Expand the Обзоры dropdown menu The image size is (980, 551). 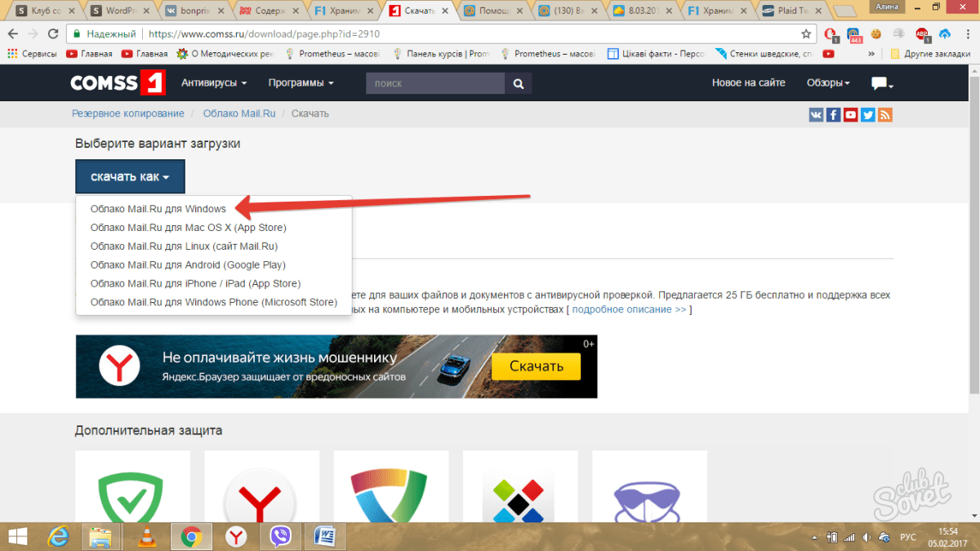828,83
